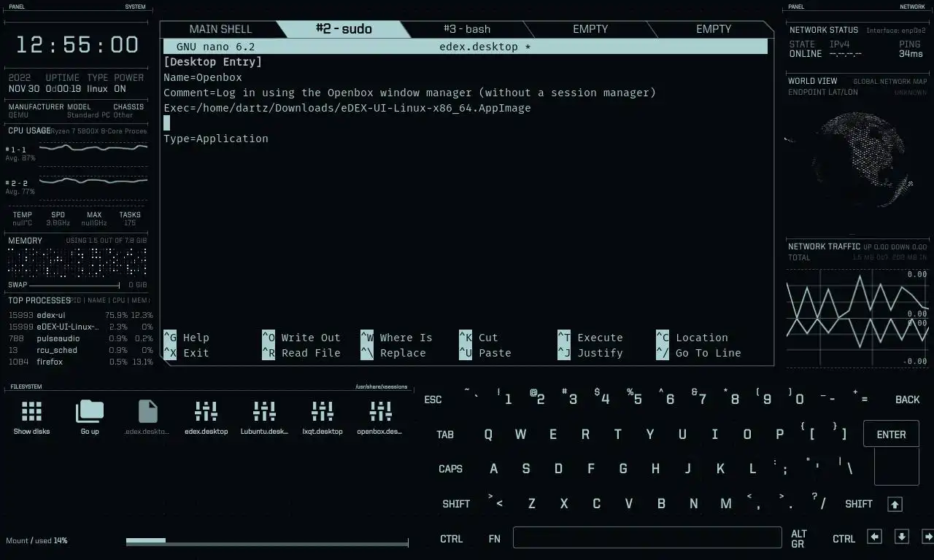Click the Type=Application line
Image resolution: width=934 pixels, height=560 pixels.
(216, 139)
